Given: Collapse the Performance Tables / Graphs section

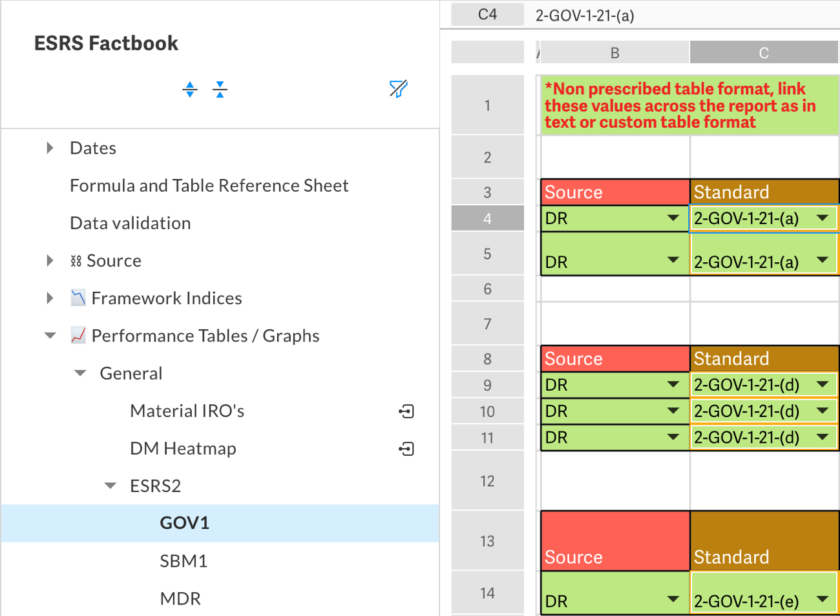Looking at the screenshot, I should 50,335.
